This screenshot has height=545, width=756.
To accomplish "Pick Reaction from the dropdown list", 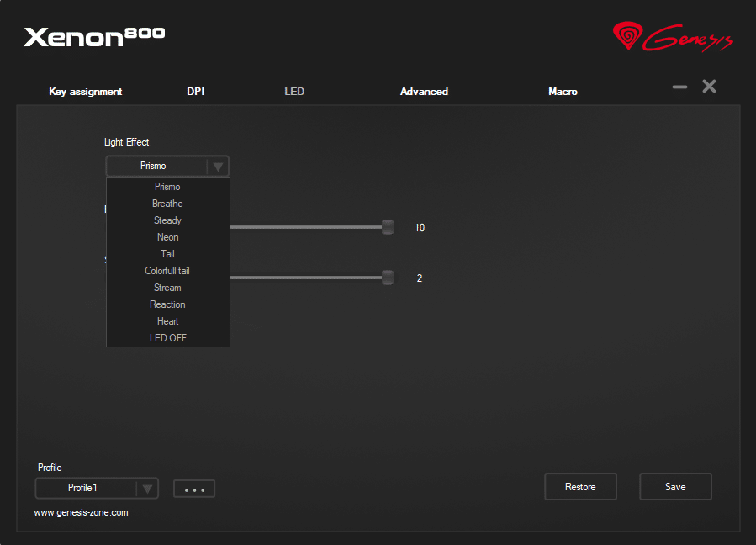I will coord(167,304).
